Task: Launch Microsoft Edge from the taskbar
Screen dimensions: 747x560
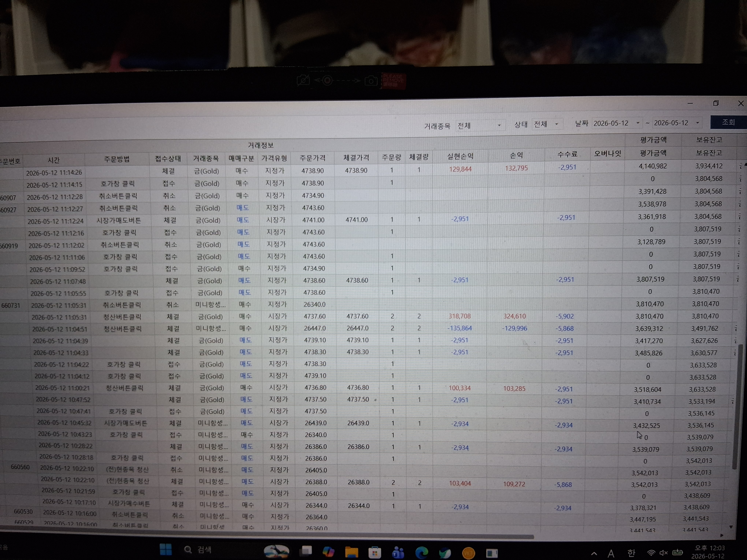Action: 421,552
